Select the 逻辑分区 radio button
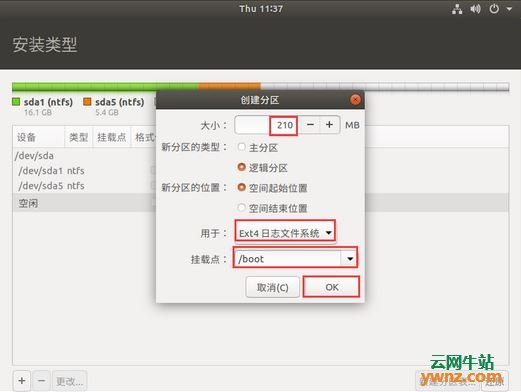The width and height of the screenshot is (521, 392). [x=242, y=167]
